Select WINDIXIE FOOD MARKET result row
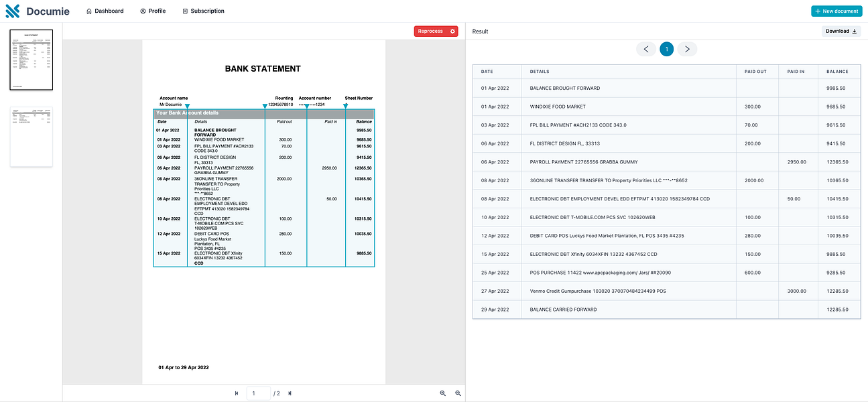The height and width of the screenshot is (402, 868). click(x=667, y=107)
